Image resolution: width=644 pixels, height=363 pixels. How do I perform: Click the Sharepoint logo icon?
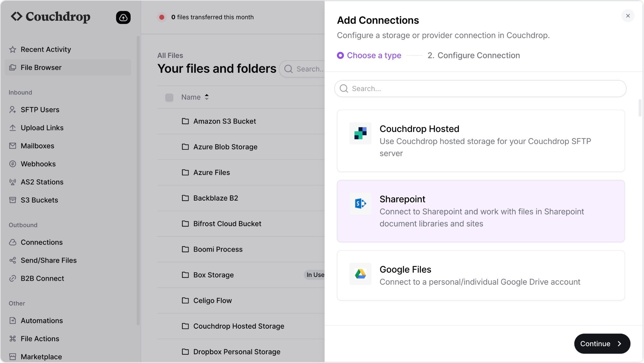coord(360,203)
